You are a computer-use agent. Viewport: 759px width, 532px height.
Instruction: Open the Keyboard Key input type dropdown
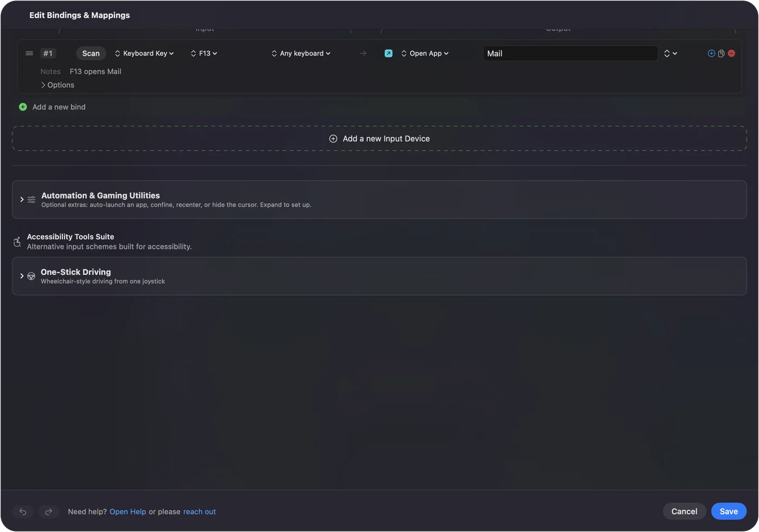(x=144, y=53)
